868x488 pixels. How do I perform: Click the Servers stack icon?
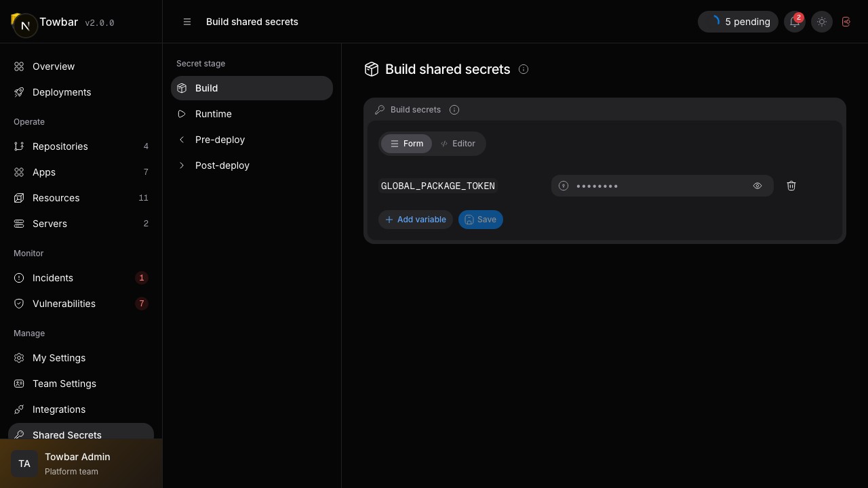pyautogui.click(x=19, y=224)
